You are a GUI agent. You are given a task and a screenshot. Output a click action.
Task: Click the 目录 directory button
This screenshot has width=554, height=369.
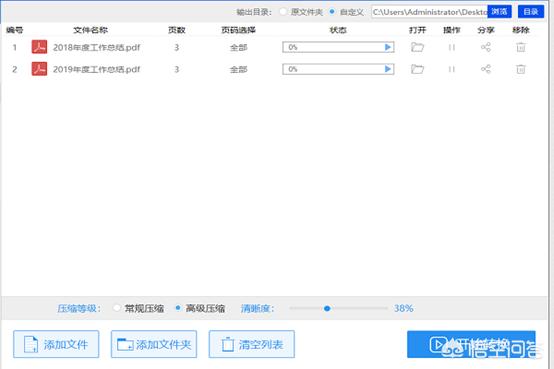[531, 12]
